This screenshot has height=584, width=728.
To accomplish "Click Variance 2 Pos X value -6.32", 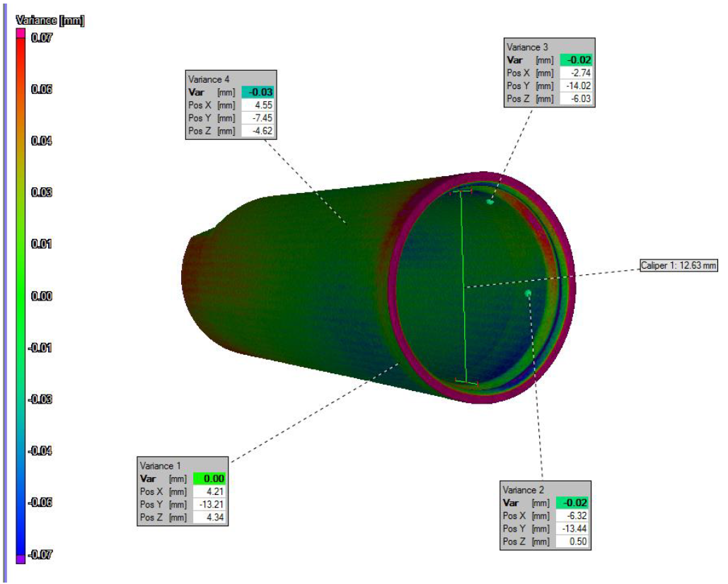I will 572,515.
